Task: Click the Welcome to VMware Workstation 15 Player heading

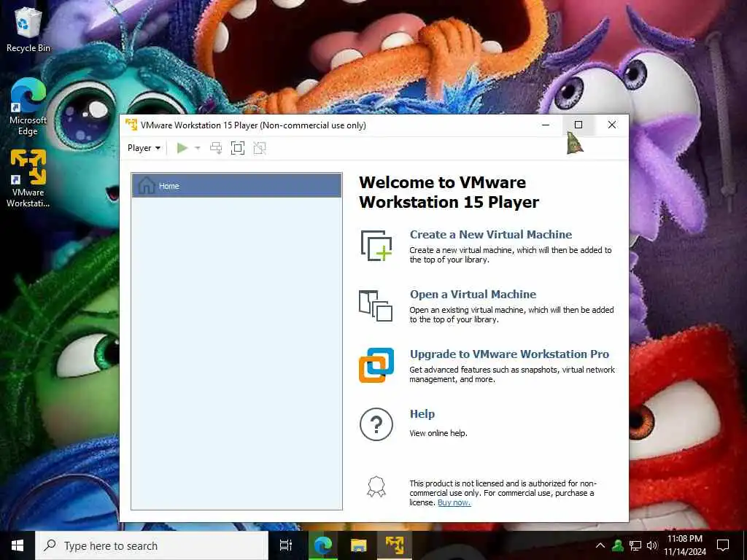Action: 449,192
